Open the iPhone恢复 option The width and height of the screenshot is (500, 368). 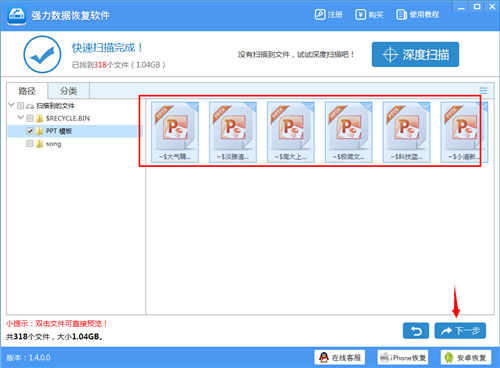coord(403,358)
